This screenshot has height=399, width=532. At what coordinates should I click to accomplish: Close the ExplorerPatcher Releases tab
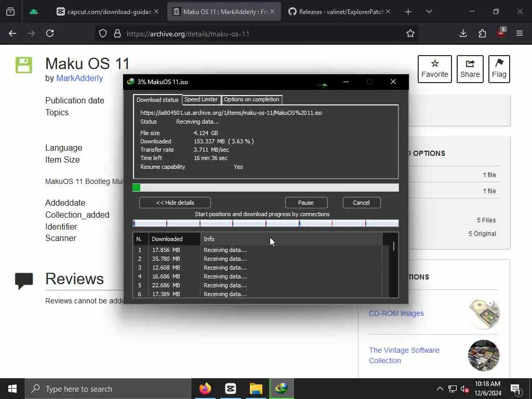(388, 12)
